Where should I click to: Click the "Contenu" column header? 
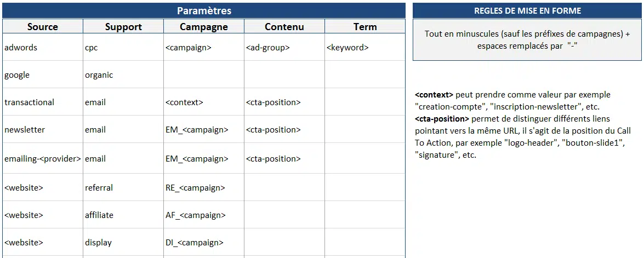(x=284, y=27)
